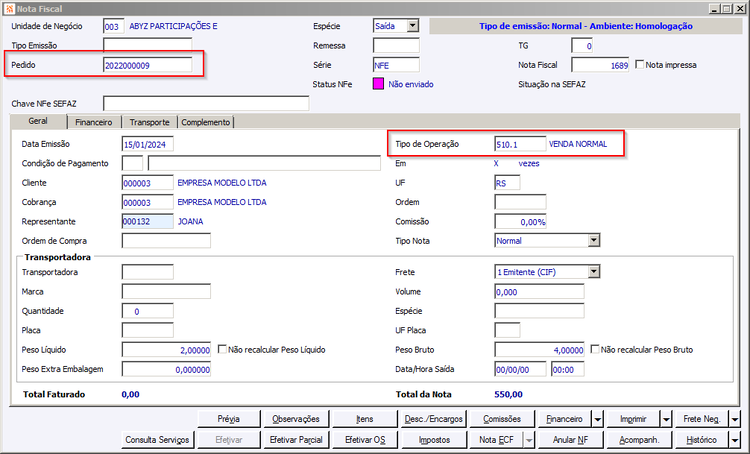This screenshot has width=750, height=454.
Task: Click the Pedido number input field
Action: pos(147,65)
